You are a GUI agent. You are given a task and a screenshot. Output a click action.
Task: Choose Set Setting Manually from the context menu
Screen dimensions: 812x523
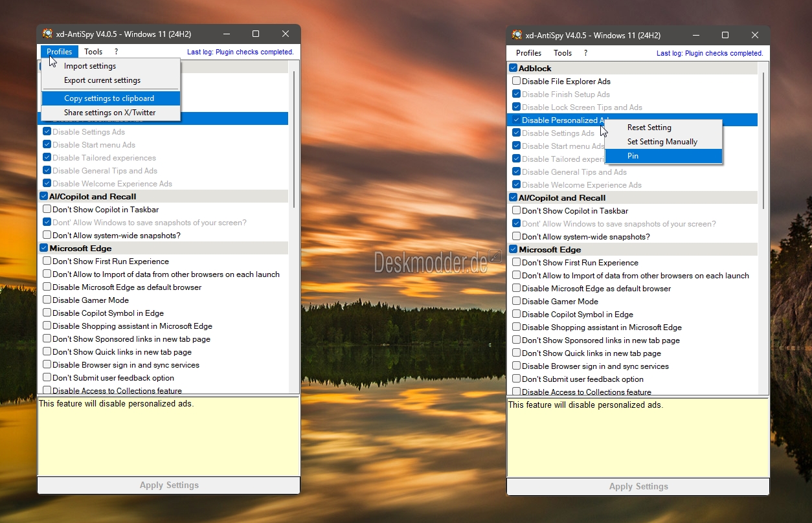pyautogui.click(x=664, y=142)
